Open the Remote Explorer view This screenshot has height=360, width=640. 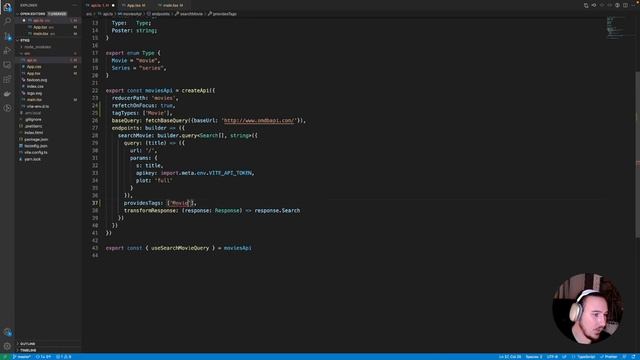[x=7, y=65]
